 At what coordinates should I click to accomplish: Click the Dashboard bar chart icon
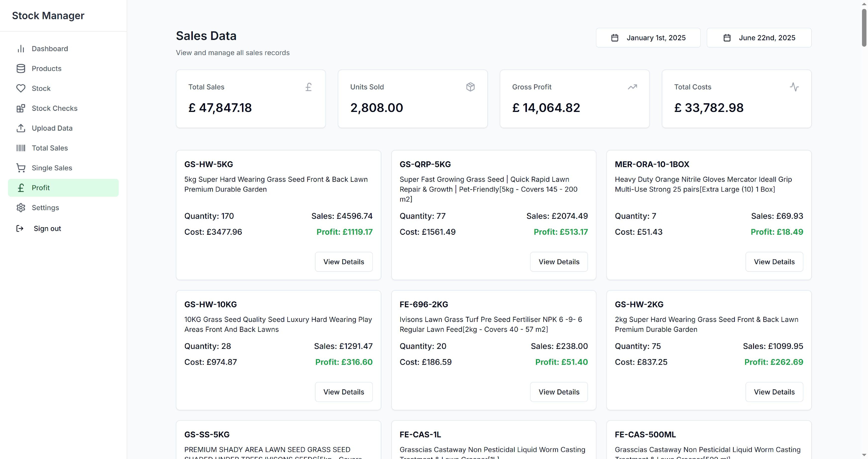pyautogui.click(x=21, y=49)
